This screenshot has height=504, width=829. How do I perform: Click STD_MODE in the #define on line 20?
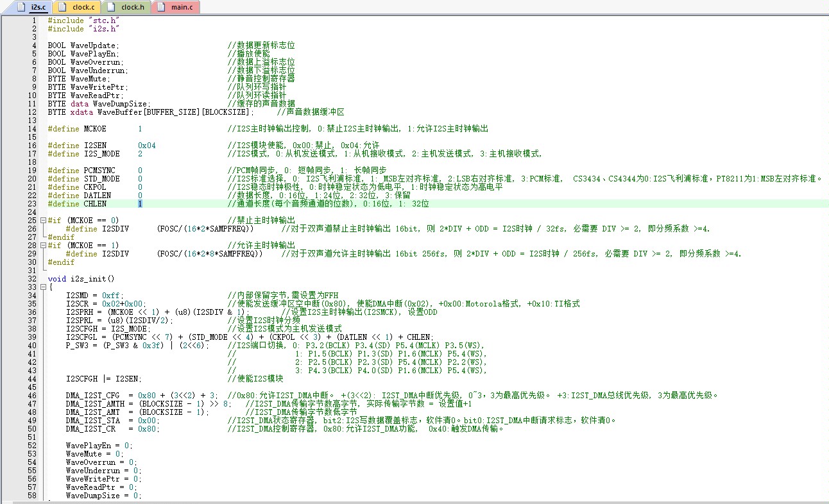pos(101,178)
